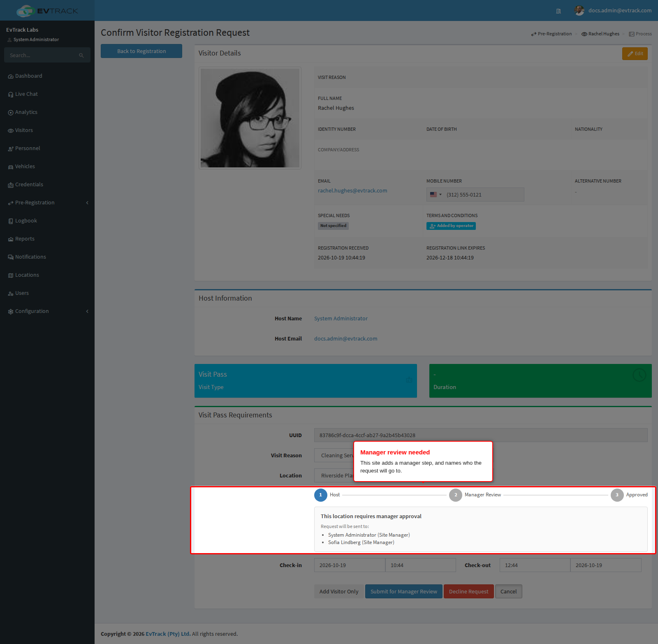
Task: Go to Analytics in sidebar
Action: [47, 112]
